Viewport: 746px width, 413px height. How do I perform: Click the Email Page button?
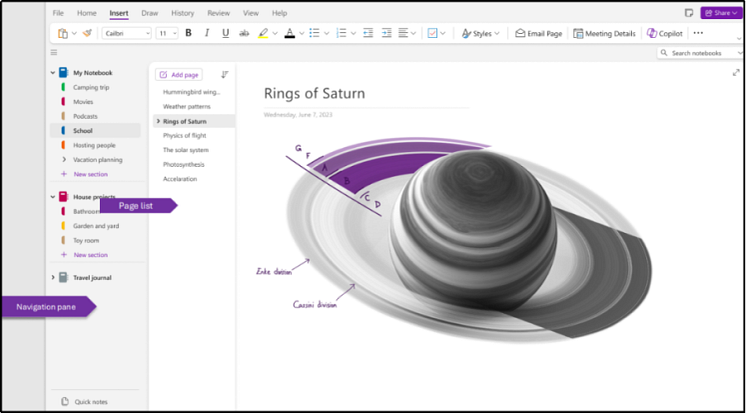tap(539, 34)
